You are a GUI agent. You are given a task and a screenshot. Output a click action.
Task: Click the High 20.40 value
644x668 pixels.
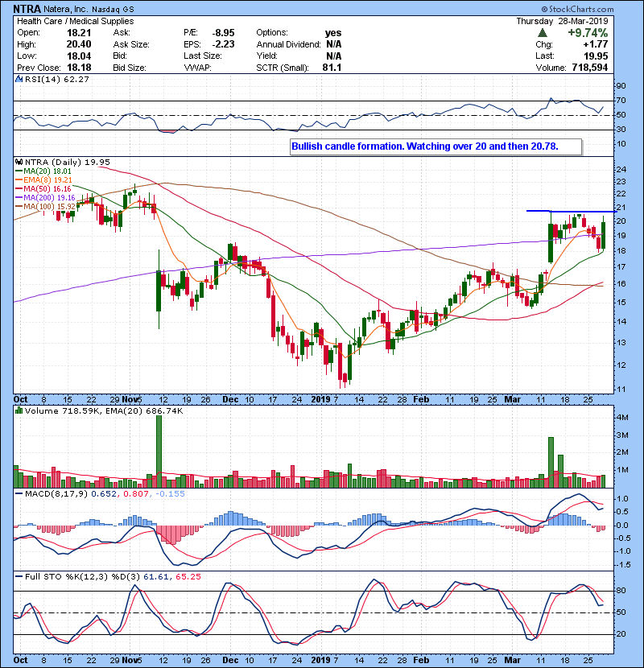(x=79, y=44)
